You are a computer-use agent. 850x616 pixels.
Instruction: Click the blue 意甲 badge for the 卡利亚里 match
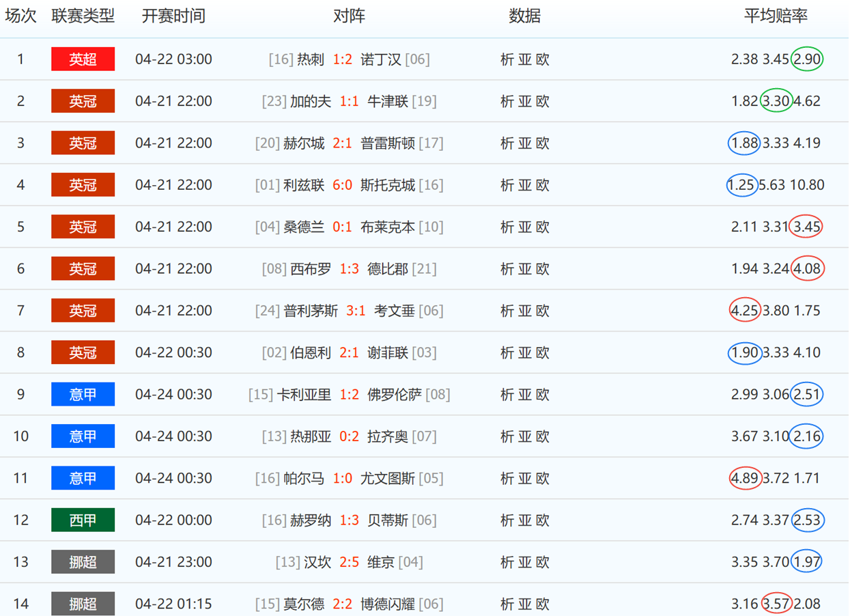[83, 395]
